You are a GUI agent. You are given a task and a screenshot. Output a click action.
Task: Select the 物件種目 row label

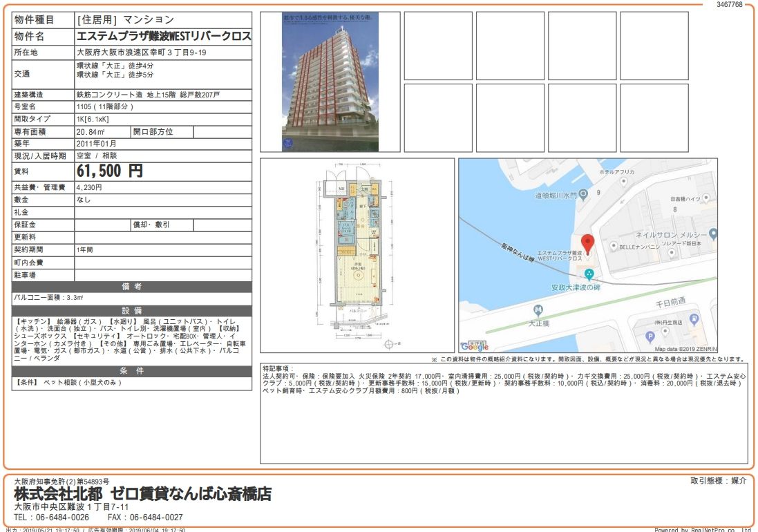tap(34, 20)
